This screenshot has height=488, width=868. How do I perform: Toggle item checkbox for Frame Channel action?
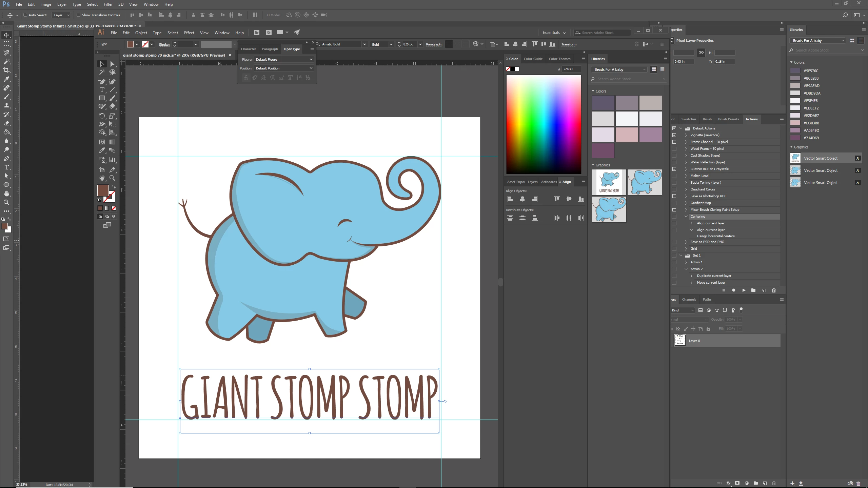(674, 142)
